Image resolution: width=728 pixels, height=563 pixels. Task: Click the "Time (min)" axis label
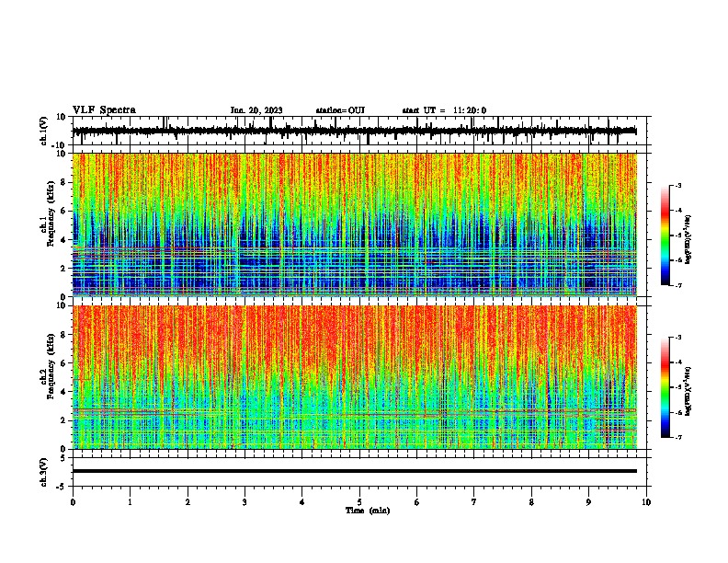[x=368, y=511]
